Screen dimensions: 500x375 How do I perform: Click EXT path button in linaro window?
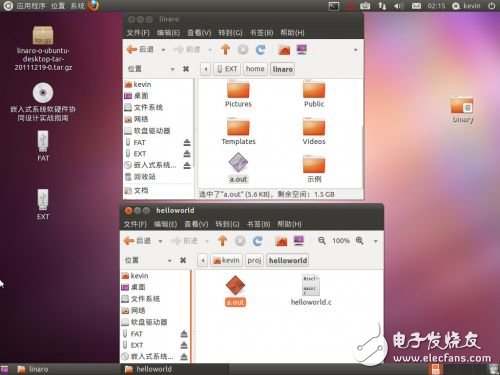click(x=227, y=69)
